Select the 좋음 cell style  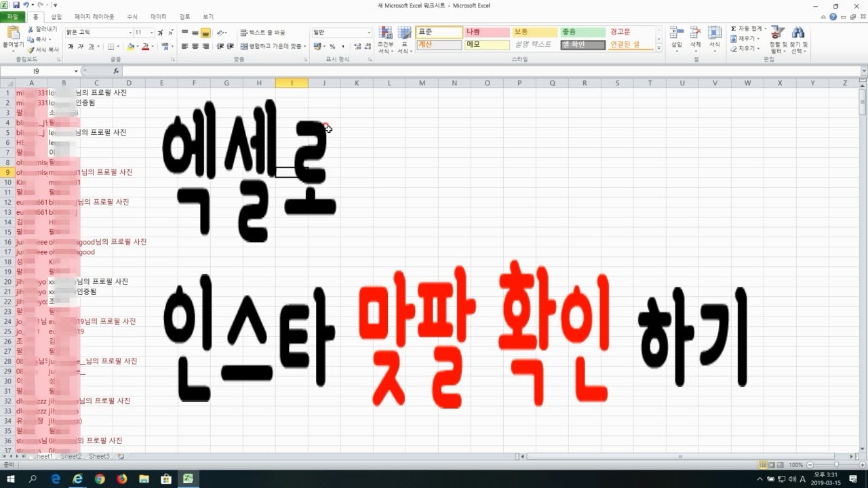tap(583, 32)
